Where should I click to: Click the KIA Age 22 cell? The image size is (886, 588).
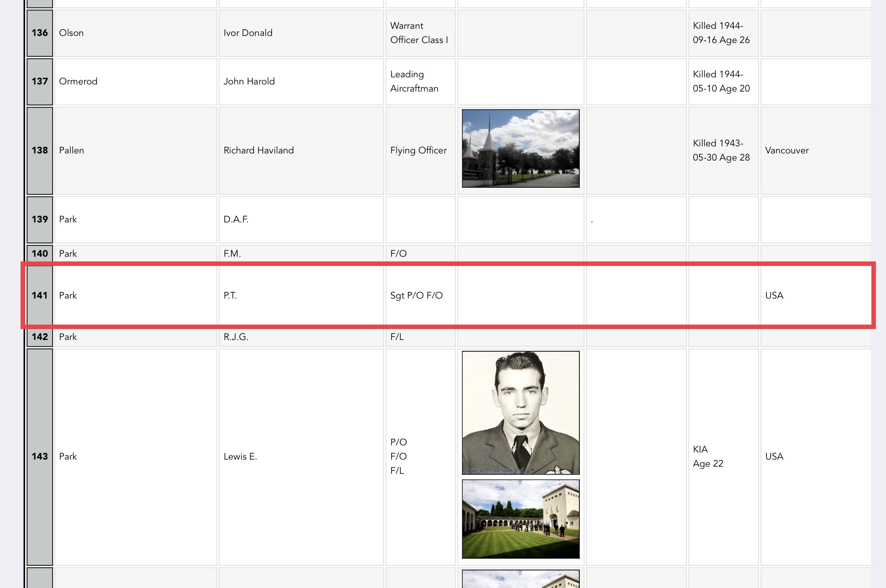pyautogui.click(x=723, y=456)
